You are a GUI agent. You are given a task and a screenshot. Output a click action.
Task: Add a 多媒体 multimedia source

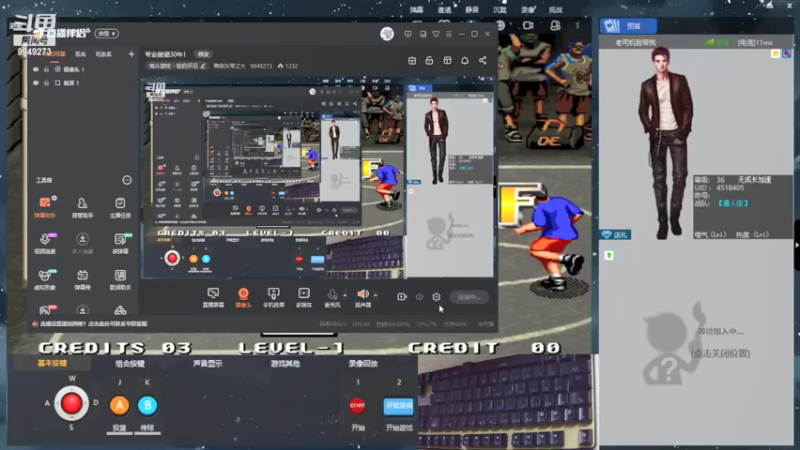pos(304,297)
